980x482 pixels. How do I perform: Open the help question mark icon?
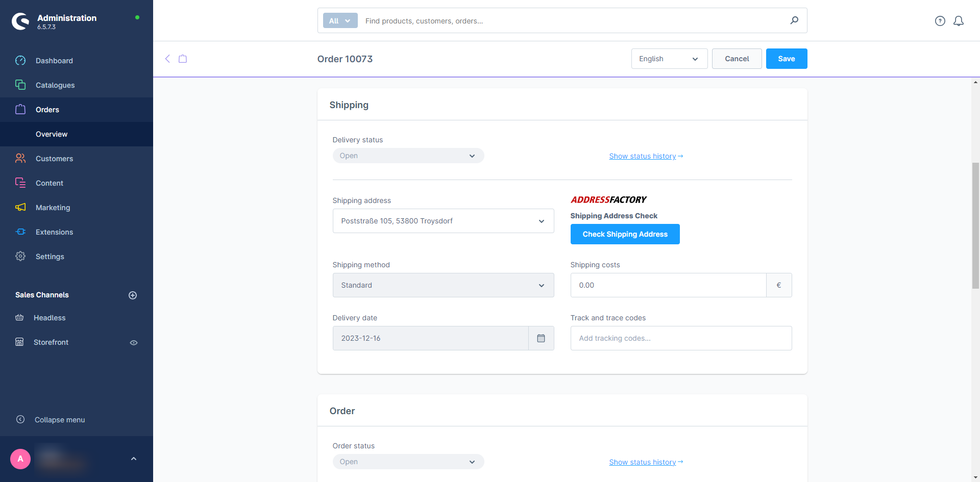pos(940,21)
